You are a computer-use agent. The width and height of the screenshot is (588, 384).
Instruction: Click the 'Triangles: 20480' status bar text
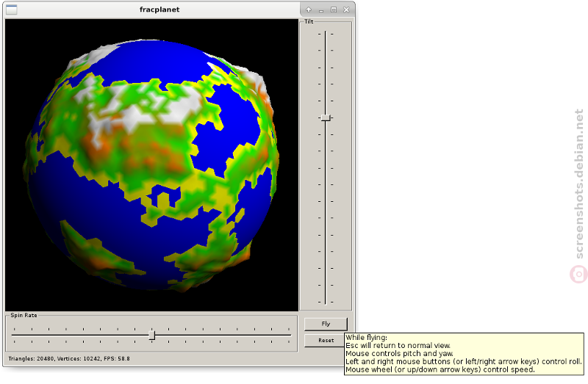pyautogui.click(x=32, y=359)
